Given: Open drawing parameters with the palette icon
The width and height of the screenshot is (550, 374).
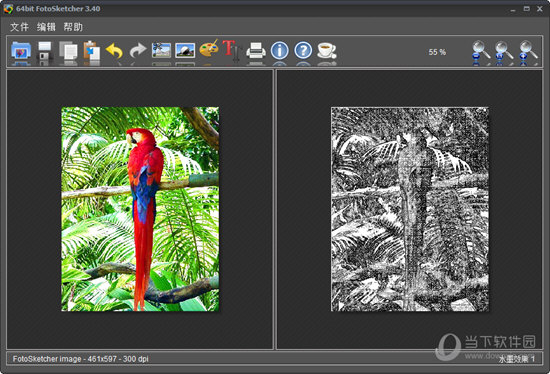Looking at the screenshot, I should (x=209, y=49).
